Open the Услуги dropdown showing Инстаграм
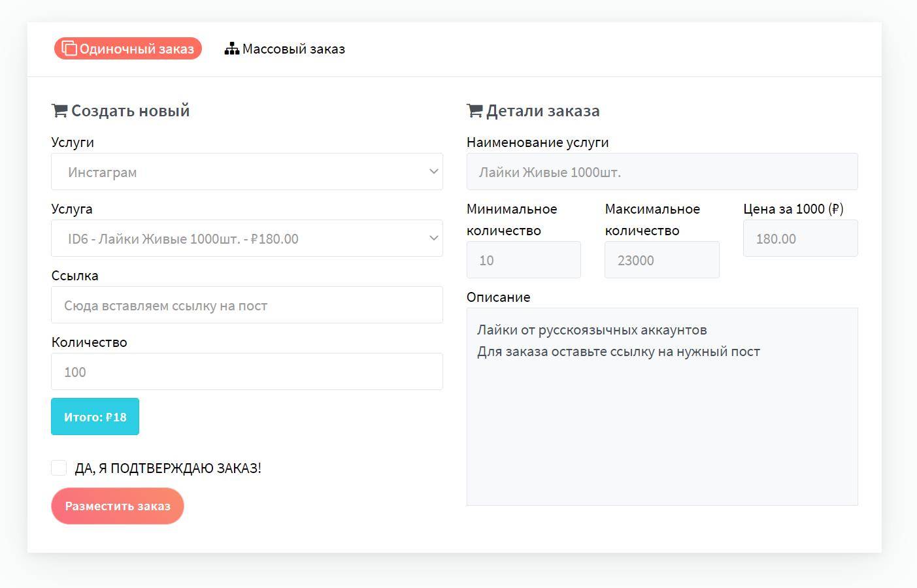This screenshot has height=588, width=917. 247,172
